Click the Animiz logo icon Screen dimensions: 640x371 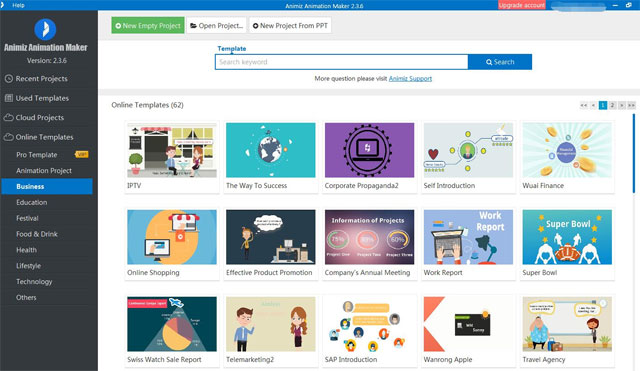(45, 29)
